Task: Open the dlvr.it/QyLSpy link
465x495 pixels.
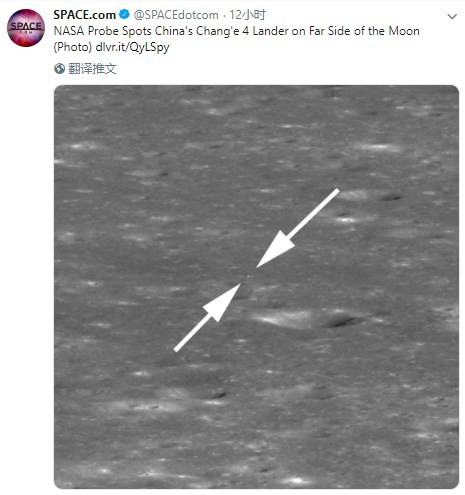Action: click(x=132, y=47)
